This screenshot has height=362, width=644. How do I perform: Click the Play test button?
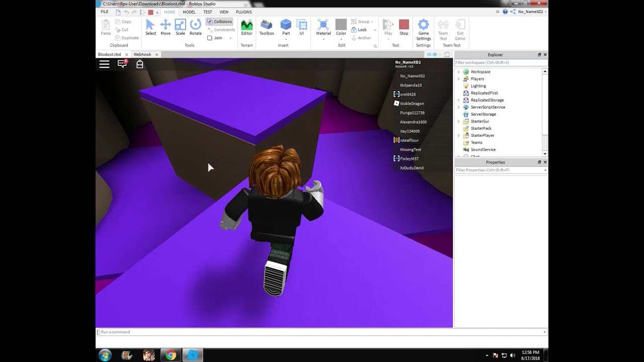pyautogui.click(x=388, y=27)
